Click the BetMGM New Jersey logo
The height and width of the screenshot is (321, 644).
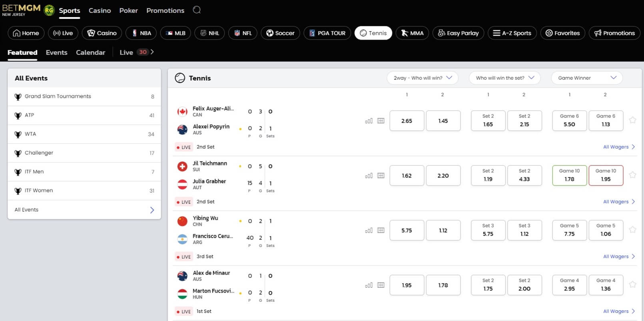(21, 10)
